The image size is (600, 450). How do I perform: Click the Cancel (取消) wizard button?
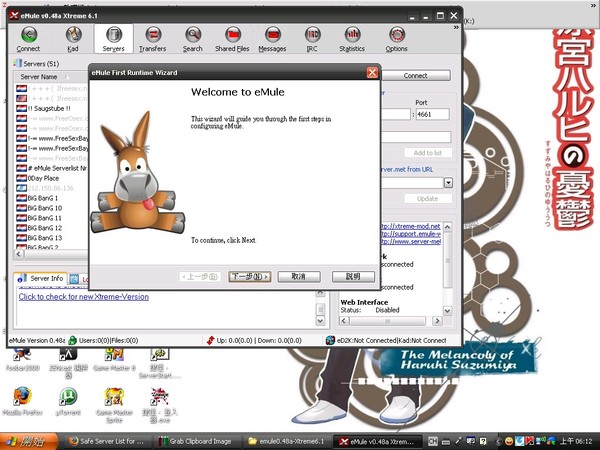(298, 276)
